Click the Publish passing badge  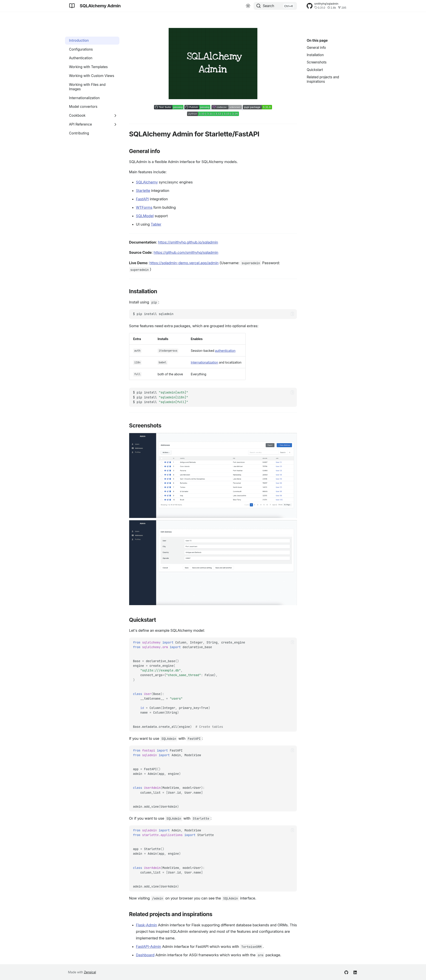(x=198, y=107)
